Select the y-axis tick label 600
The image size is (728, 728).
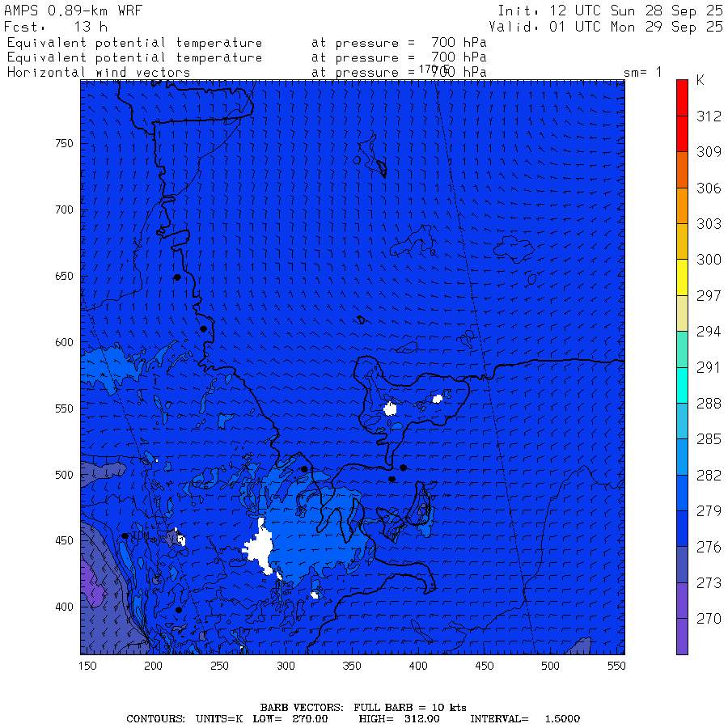pos(64,342)
